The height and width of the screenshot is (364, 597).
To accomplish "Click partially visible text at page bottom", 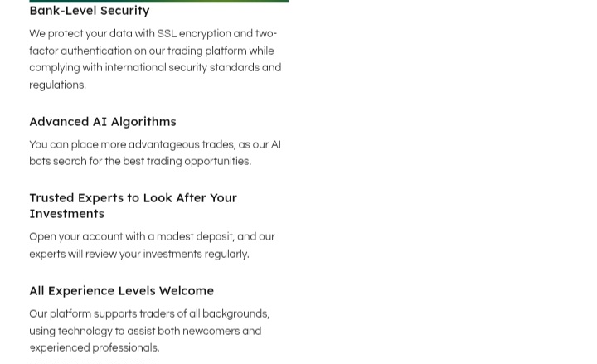I will click(x=93, y=362).
